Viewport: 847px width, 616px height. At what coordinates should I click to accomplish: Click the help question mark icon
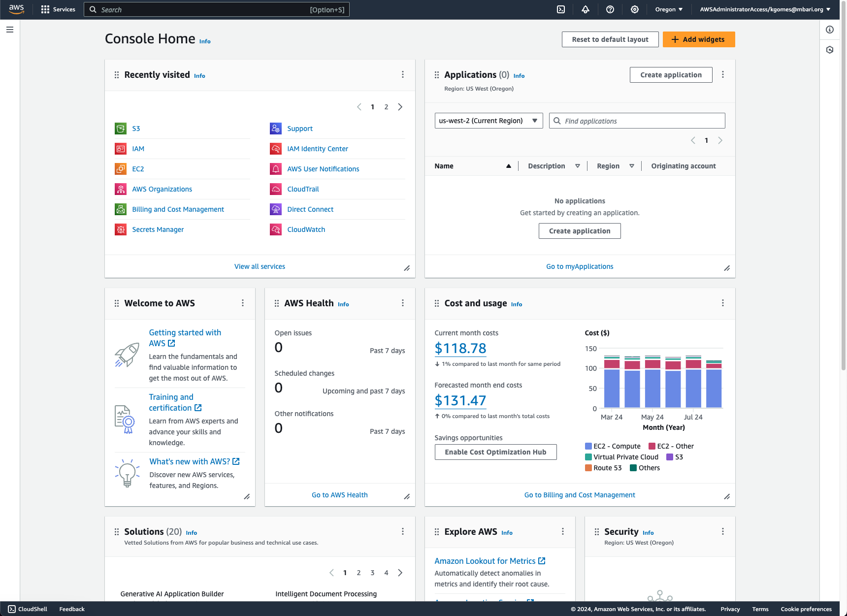pos(610,9)
